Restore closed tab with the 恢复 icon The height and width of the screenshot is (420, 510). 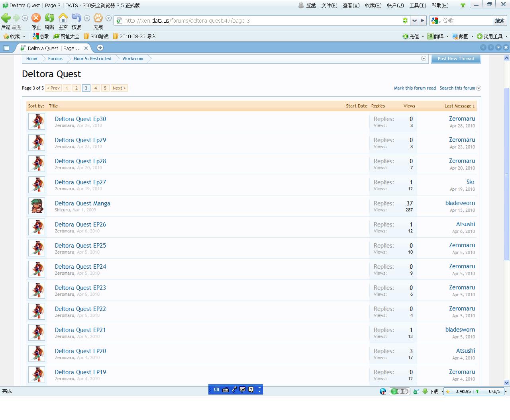pyautogui.click(x=76, y=18)
